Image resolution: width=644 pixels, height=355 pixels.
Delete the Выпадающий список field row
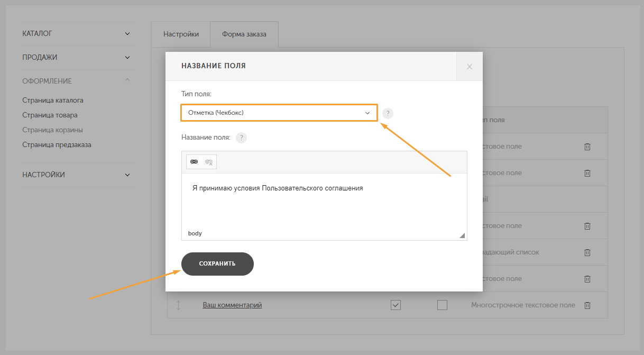click(587, 252)
